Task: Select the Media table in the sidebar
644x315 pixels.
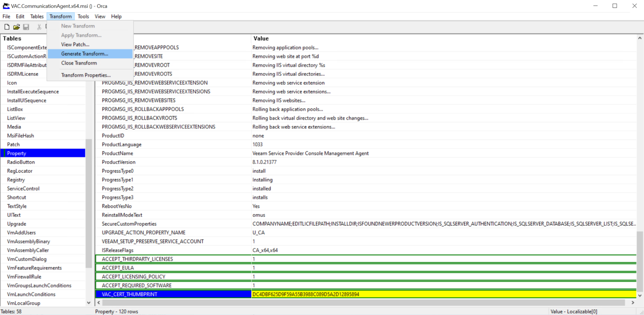Action: click(x=13, y=127)
